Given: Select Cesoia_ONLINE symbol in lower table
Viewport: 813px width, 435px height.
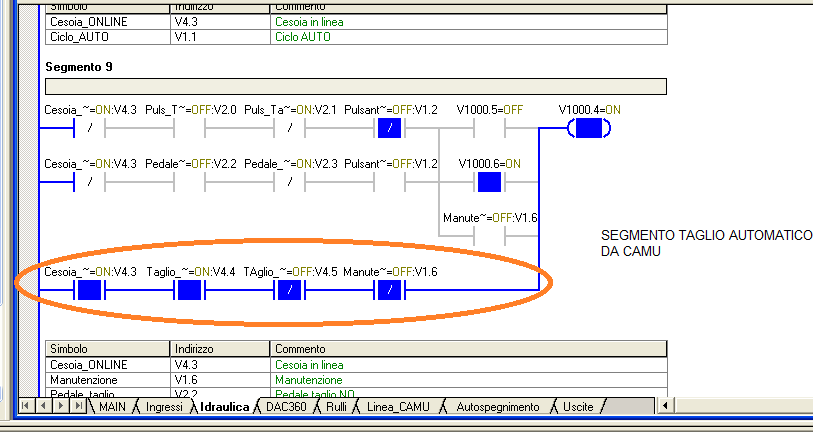Looking at the screenshot, I should pyautogui.click(x=108, y=364).
